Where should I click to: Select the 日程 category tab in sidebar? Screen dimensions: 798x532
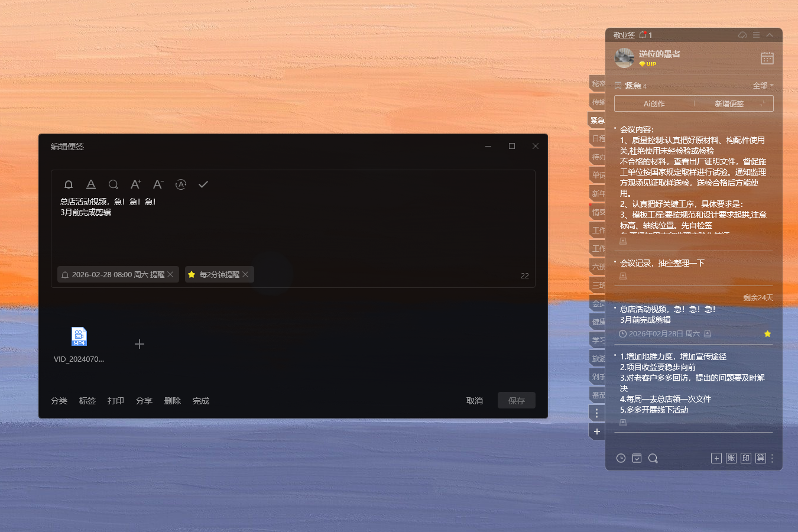(x=598, y=138)
